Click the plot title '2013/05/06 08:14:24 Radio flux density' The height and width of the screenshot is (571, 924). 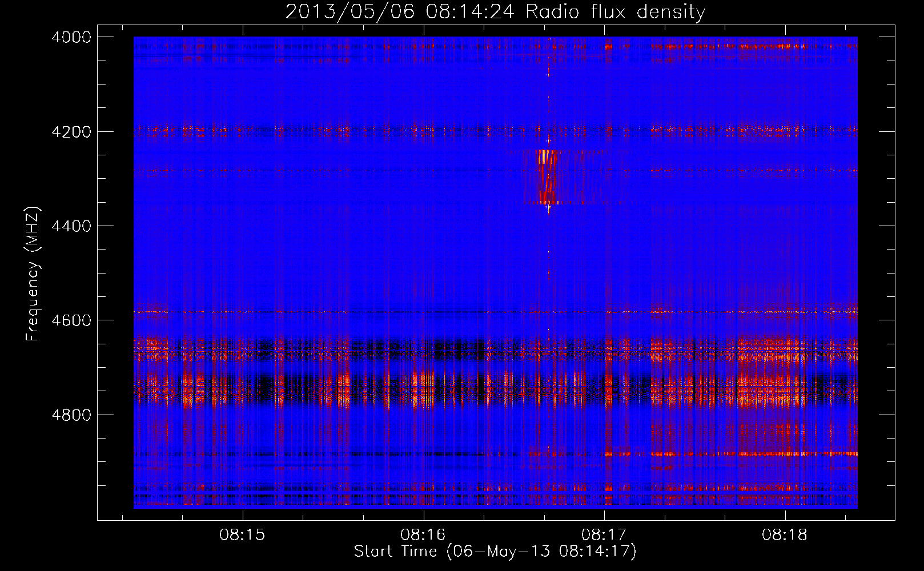pyautogui.click(x=495, y=11)
